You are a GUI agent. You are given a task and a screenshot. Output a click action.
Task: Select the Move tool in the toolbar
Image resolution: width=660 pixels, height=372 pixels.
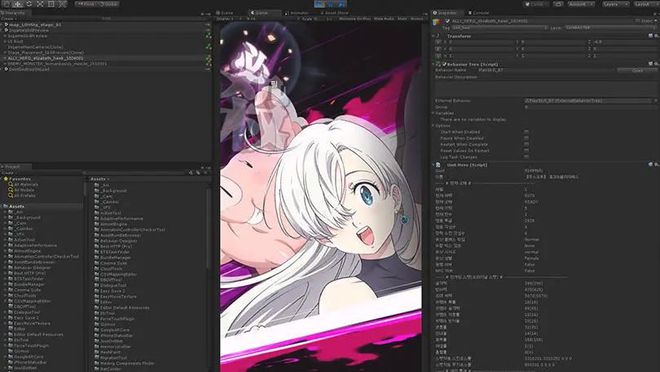pyautogui.click(x=18, y=4)
